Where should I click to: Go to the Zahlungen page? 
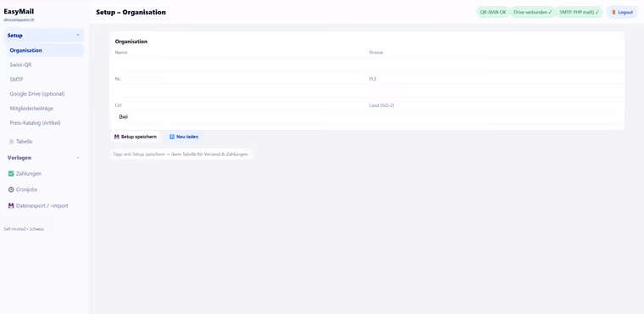click(29, 174)
